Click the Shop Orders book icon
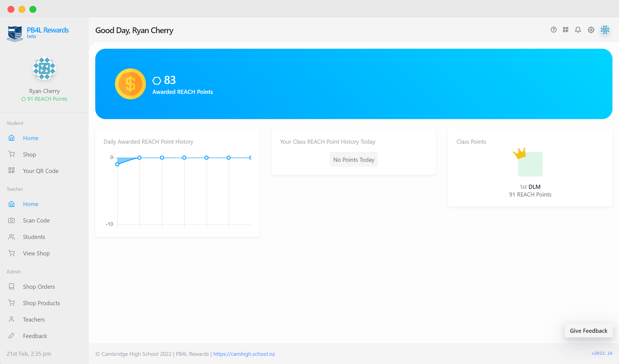The image size is (619, 364). click(x=11, y=287)
